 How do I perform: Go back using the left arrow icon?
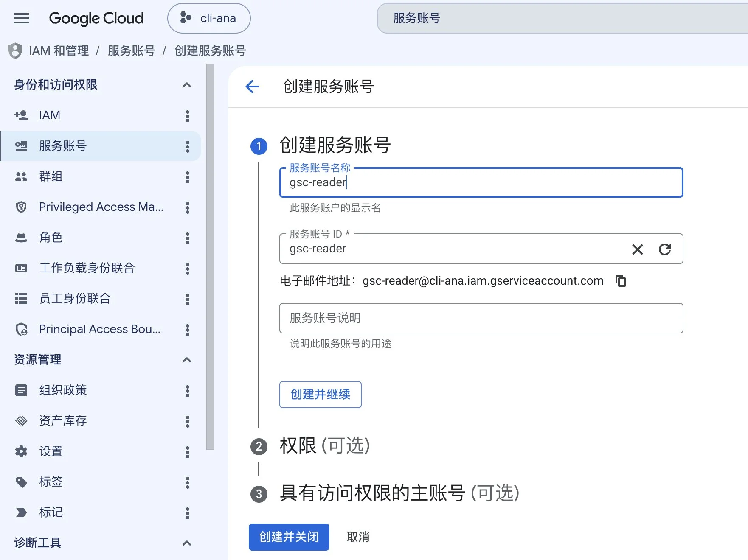pos(252,87)
